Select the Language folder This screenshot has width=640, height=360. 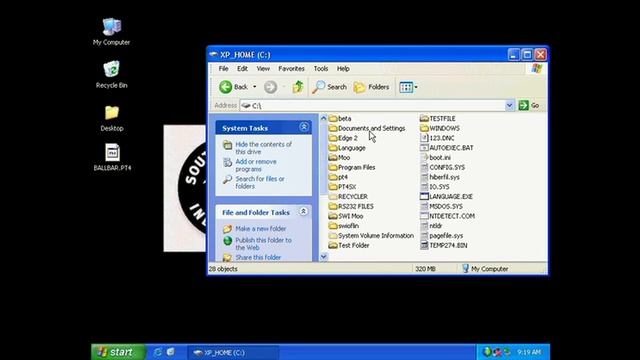pyautogui.click(x=347, y=148)
